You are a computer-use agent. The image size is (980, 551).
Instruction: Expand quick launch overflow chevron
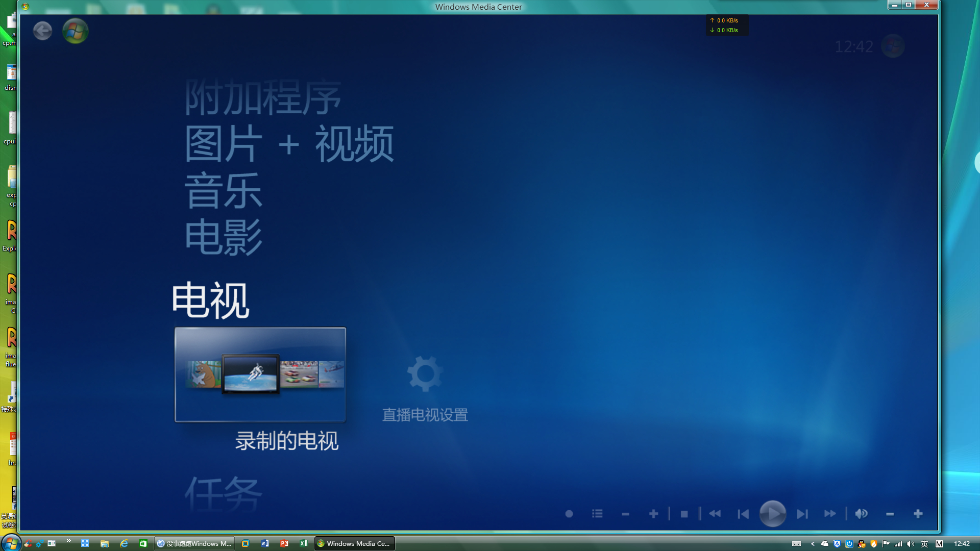pyautogui.click(x=69, y=541)
